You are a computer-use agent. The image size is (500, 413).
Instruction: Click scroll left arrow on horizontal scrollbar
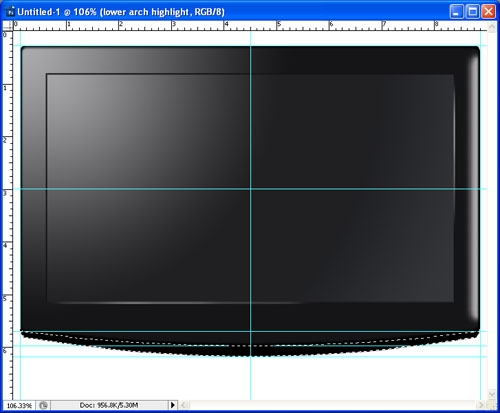pos(183,405)
